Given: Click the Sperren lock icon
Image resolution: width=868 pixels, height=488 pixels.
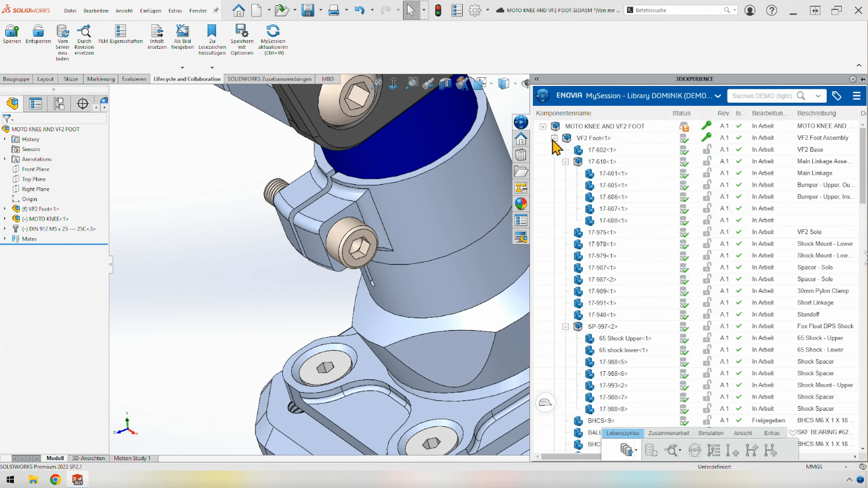Looking at the screenshot, I should click(12, 31).
